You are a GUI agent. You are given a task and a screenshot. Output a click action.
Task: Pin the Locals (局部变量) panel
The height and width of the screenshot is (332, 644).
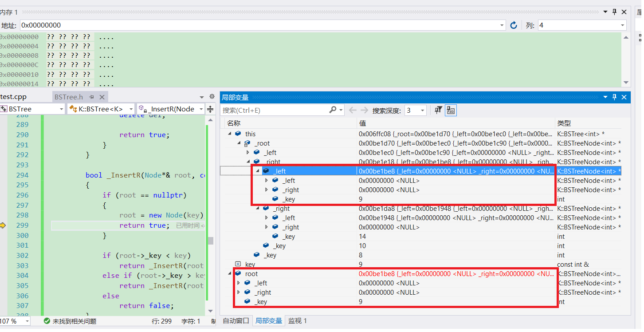[x=614, y=97]
